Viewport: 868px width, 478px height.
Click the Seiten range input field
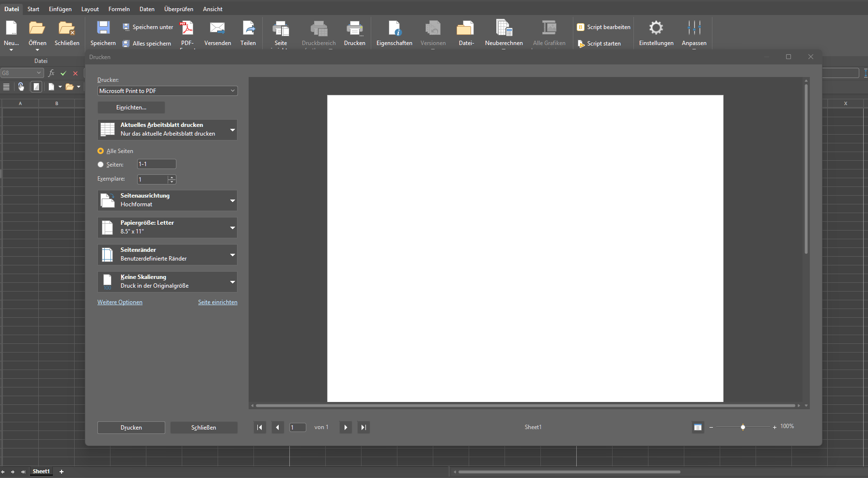pyautogui.click(x=157, y=164)
